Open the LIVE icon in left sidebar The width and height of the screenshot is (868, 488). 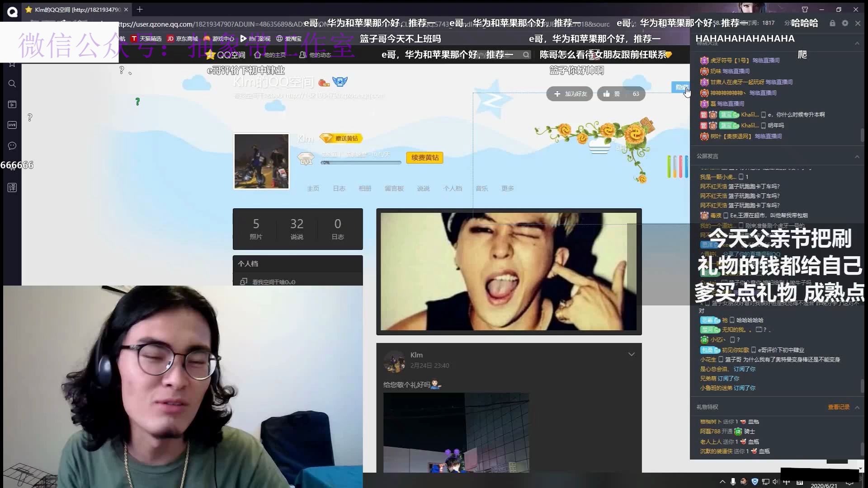pyautogui.click(x=12, y=125)
